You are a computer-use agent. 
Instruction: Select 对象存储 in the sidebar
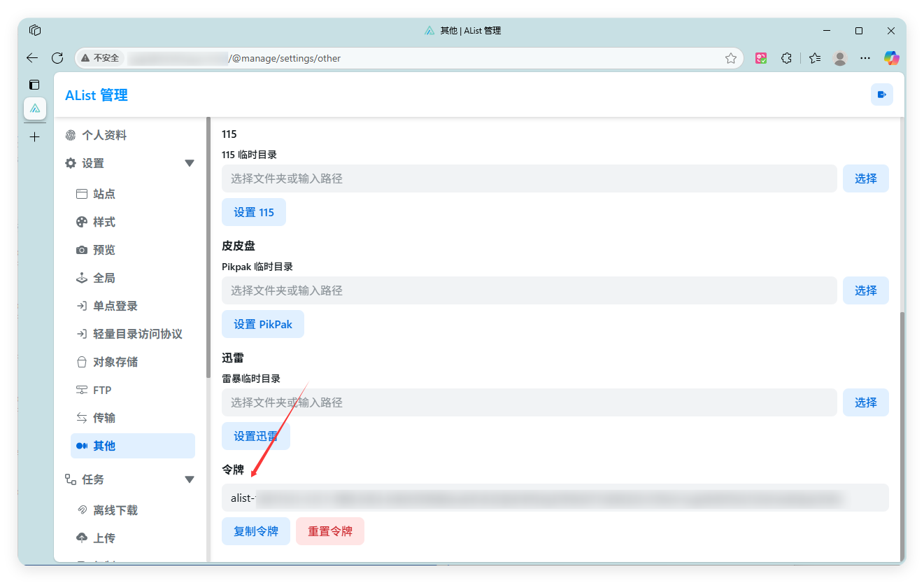(115, 362)
